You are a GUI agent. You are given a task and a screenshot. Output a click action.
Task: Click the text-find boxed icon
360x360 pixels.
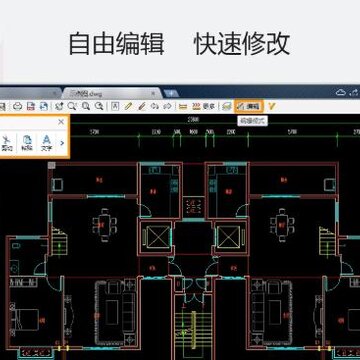point(115,107)
